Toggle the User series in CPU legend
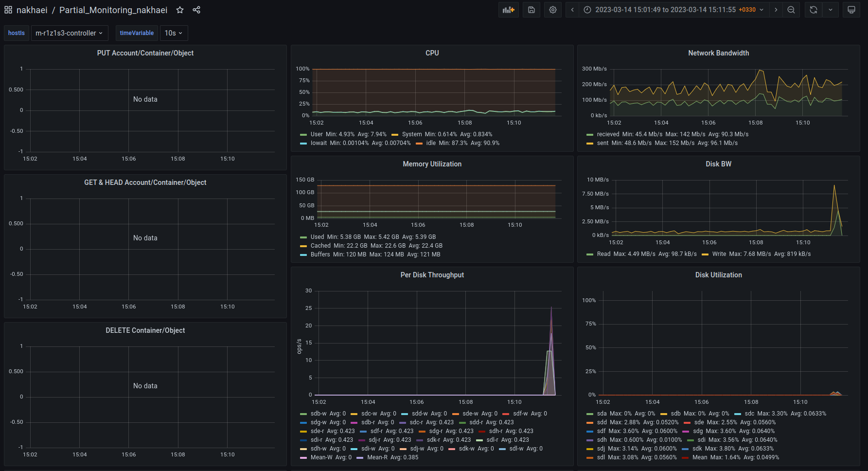 [316, 134]
